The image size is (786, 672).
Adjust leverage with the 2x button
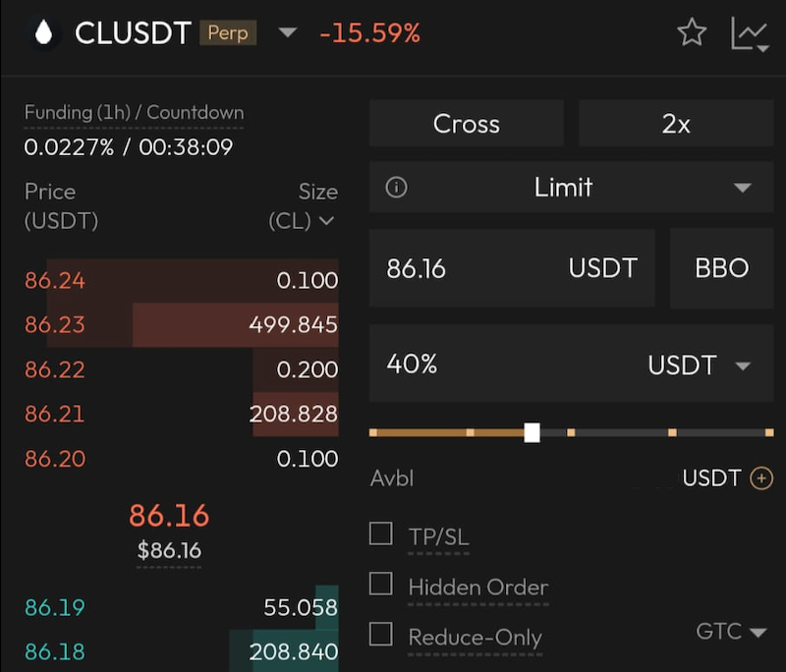(x=676, y=123)
